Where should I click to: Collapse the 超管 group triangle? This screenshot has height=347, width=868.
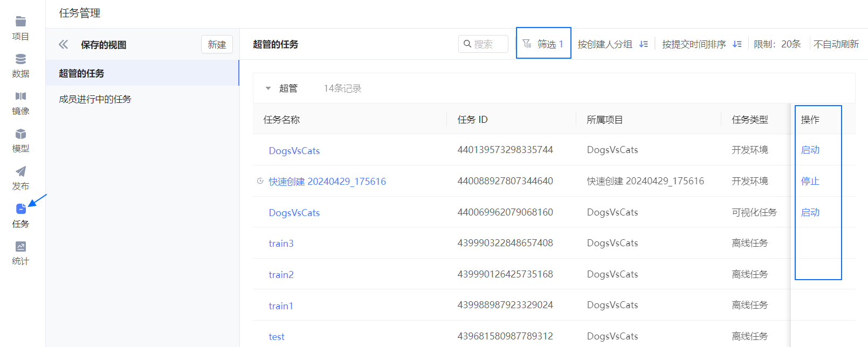(x=268, y=88)
